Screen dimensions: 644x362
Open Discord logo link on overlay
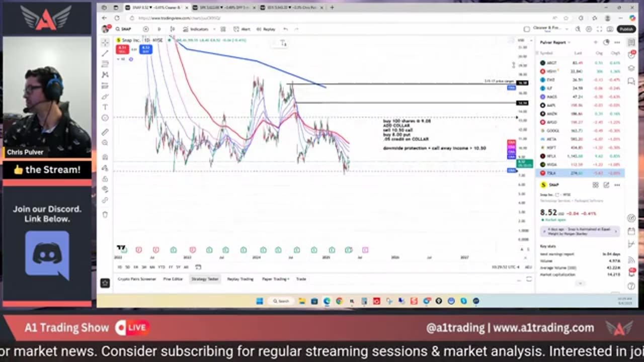47,255
